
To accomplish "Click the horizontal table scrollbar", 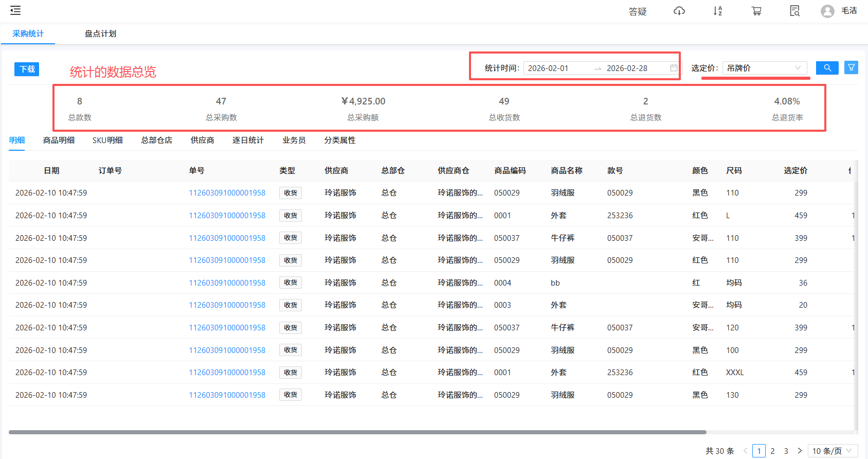I will (x=357, y=432).
